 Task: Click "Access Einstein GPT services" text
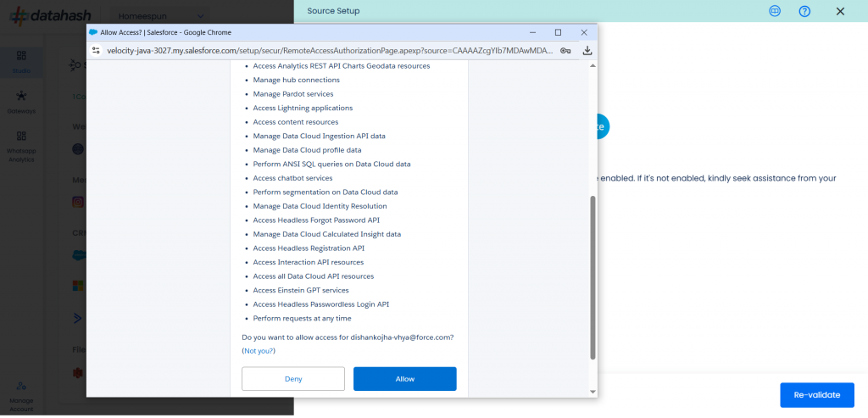point(301,290)
